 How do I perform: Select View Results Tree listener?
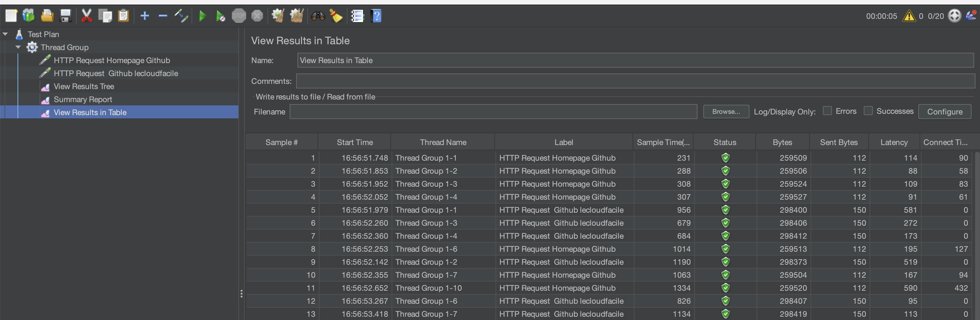pyautogui.click(x=84, y=87)
